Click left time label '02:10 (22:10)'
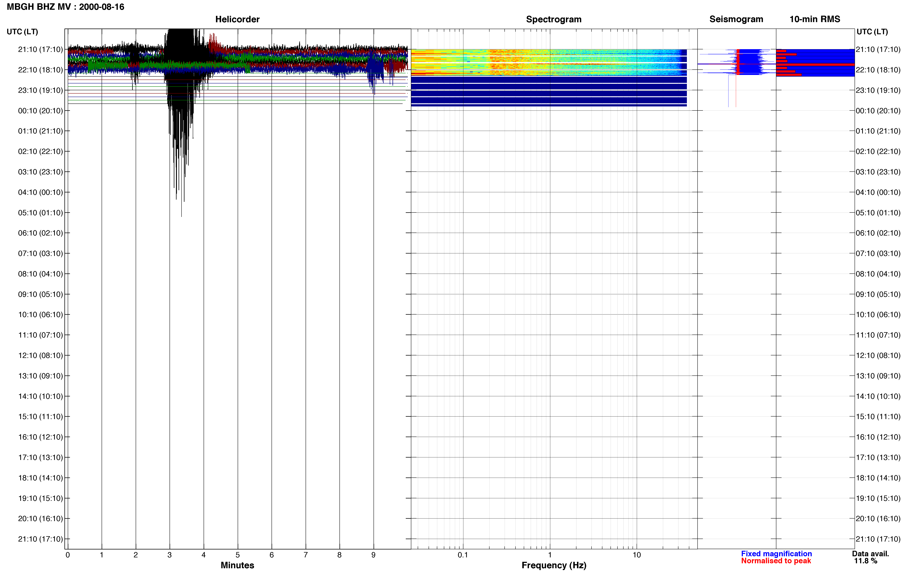 point(41,151)
